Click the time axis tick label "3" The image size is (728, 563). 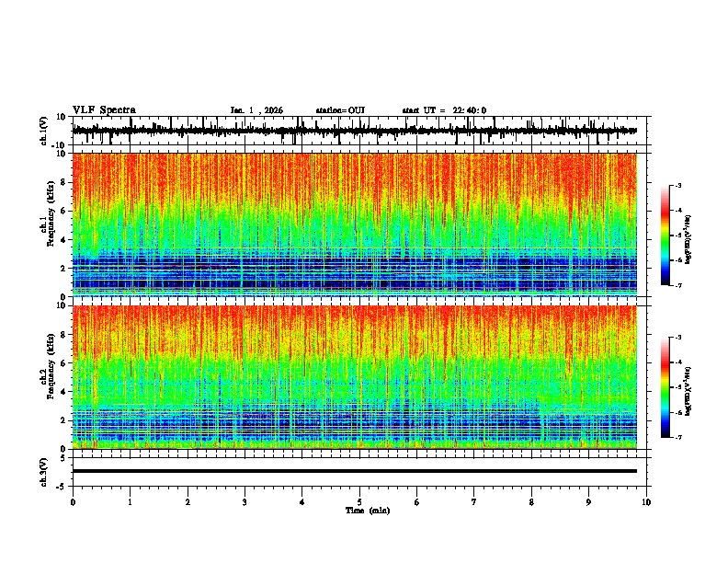pos(245,502)
